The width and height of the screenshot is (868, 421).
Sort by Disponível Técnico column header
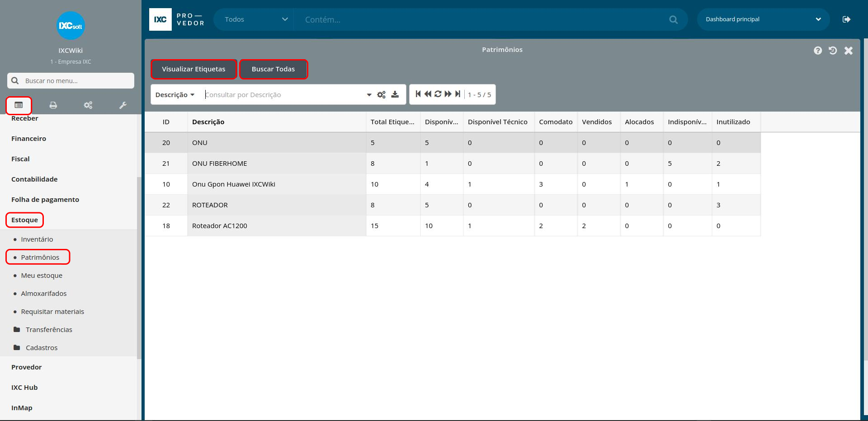[x=499, y=122]
